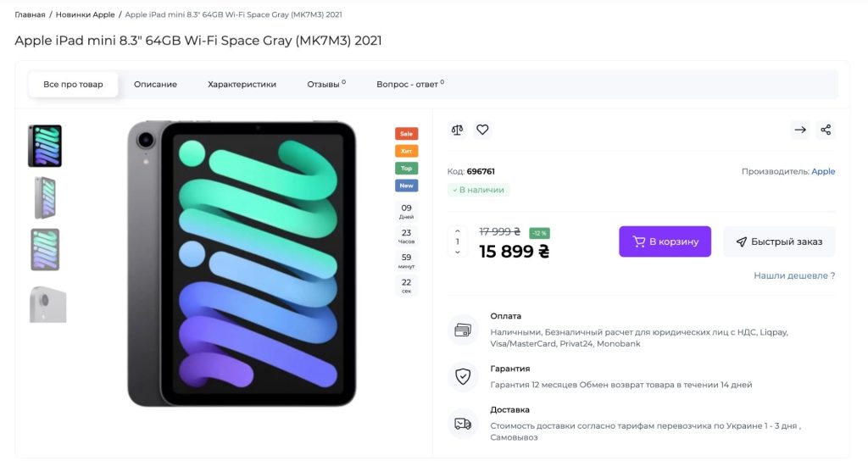The height and width of the screenshot is (472, 868).
Task: Click the Быстрый заказ button
Action: (x=779, y=242)
